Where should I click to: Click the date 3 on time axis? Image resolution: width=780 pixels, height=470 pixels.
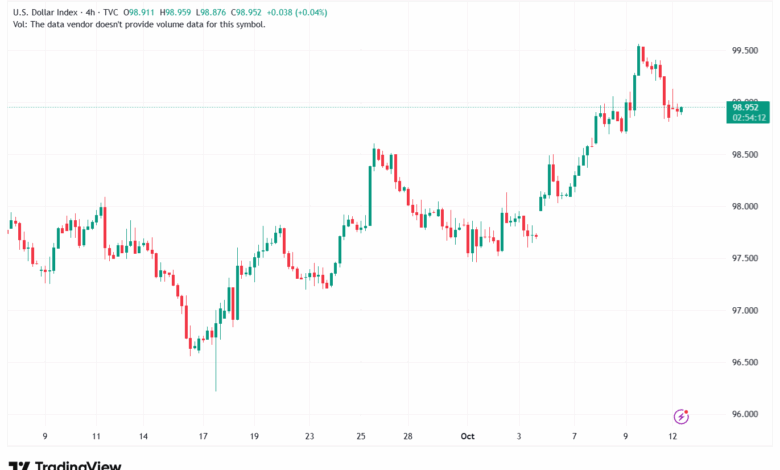pyautogui.click(x=519, y=436)
